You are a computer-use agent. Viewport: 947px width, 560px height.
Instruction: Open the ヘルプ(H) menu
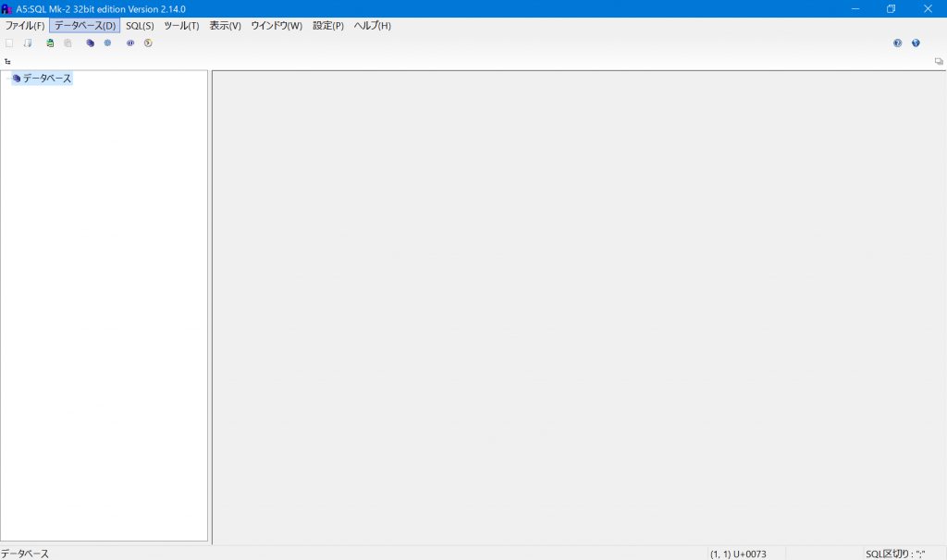372,25
